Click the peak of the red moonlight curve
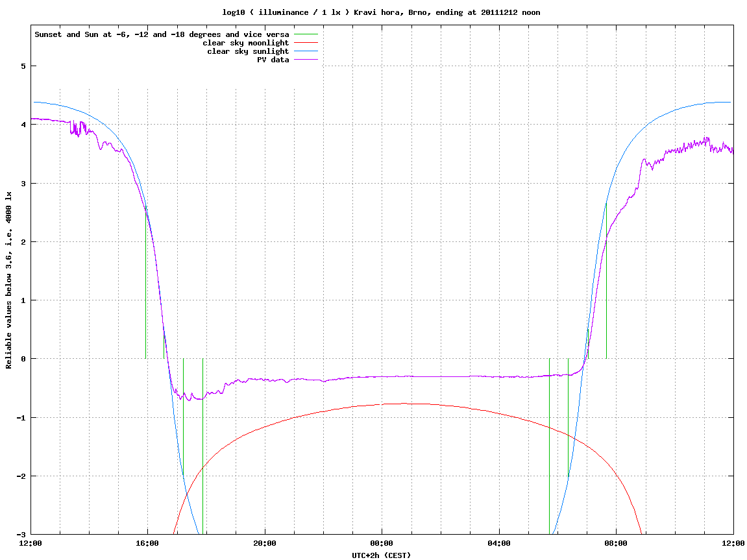 402,404
